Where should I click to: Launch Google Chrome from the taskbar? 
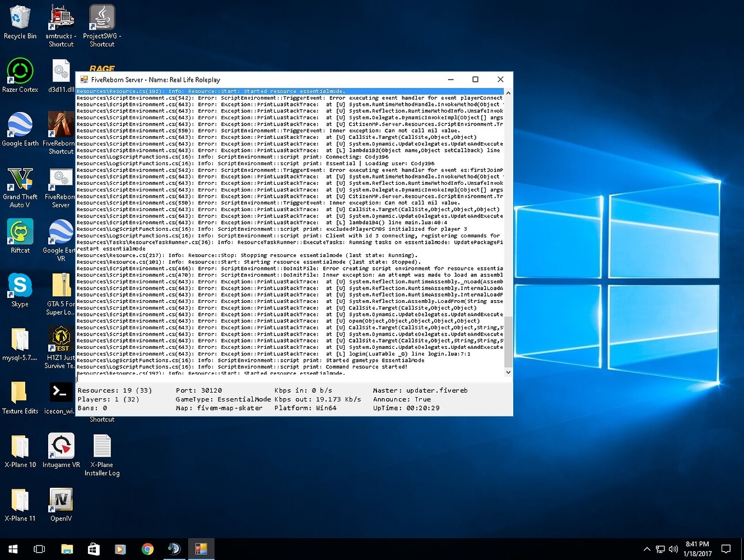[x=147, y=549]
